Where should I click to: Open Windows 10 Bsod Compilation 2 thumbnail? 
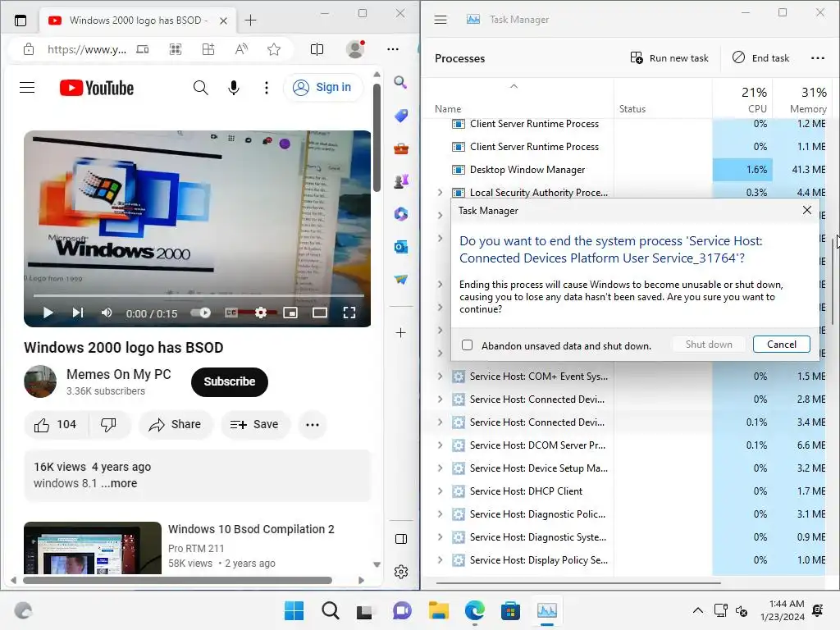pos(93,548)
